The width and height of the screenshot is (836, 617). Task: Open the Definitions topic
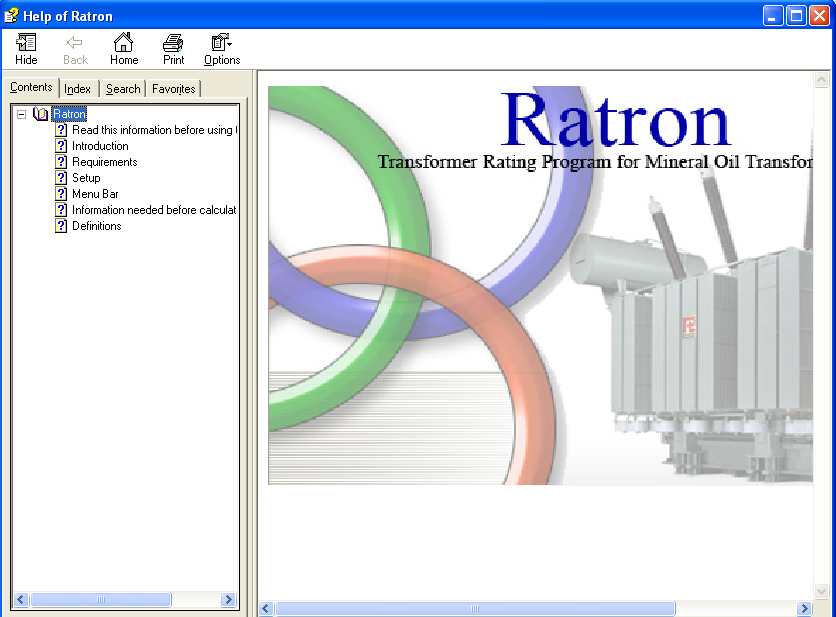point(97,226)
